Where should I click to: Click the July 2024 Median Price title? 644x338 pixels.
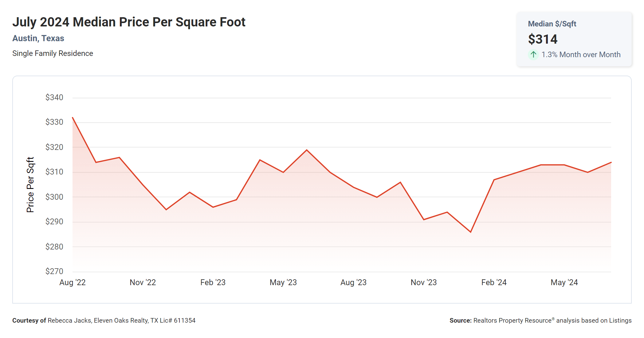click(129, 22)
